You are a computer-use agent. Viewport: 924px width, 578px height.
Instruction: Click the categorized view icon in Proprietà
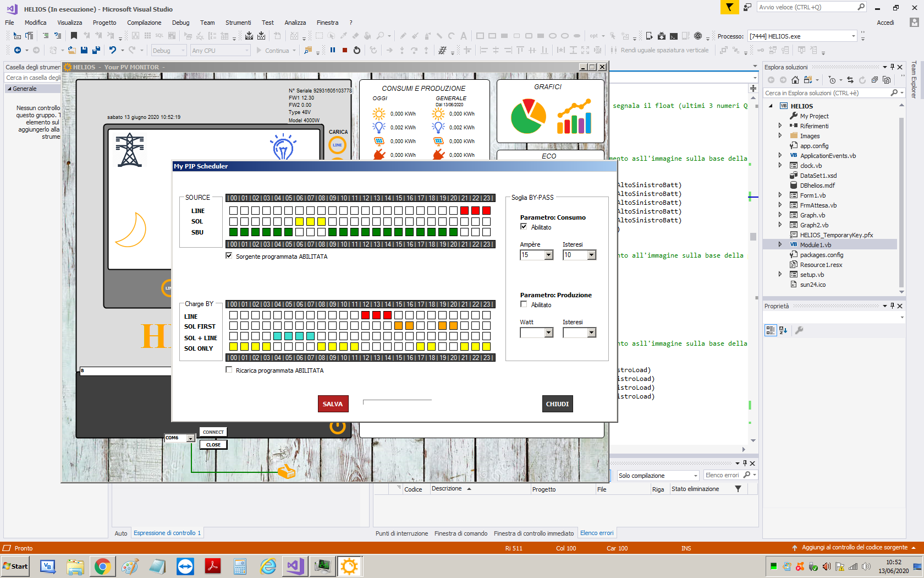click(x=771, y=330)
